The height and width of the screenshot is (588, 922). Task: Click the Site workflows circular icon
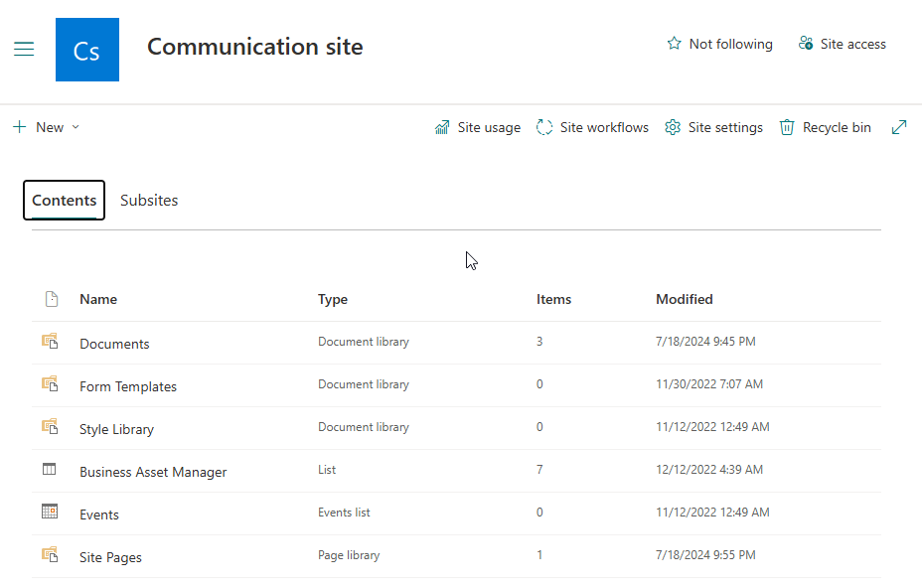pos(544,127)
